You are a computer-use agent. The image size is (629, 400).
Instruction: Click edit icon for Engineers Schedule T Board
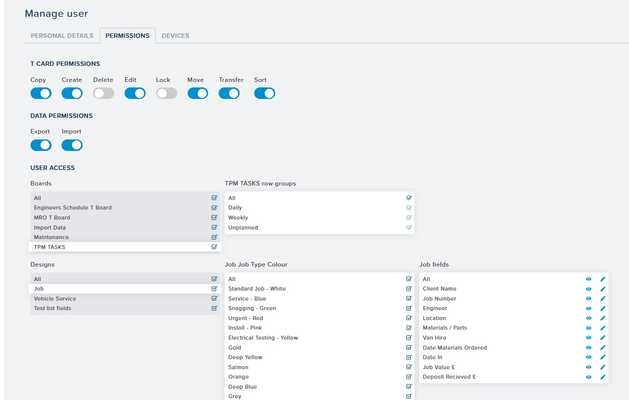pos(214,208)
